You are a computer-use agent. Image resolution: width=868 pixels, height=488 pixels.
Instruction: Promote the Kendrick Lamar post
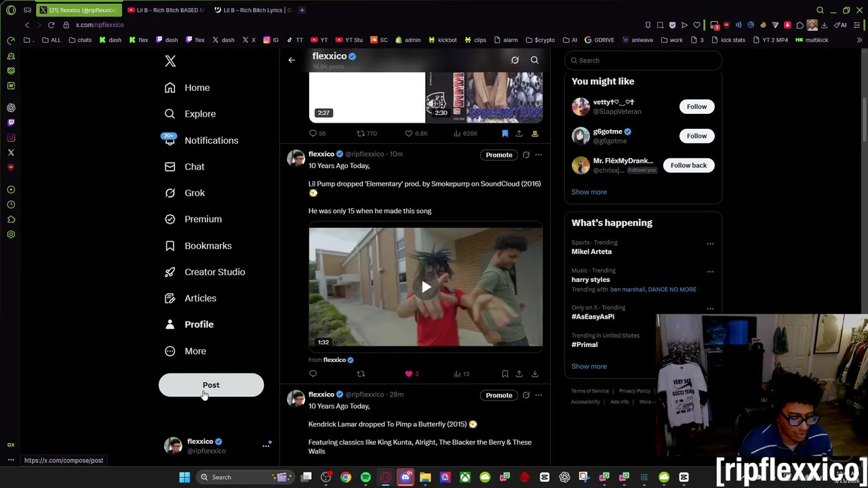click(498, 395)
